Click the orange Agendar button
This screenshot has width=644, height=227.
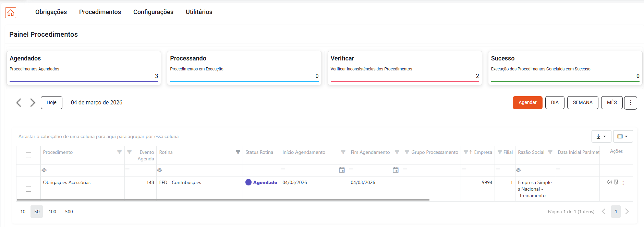527,103
